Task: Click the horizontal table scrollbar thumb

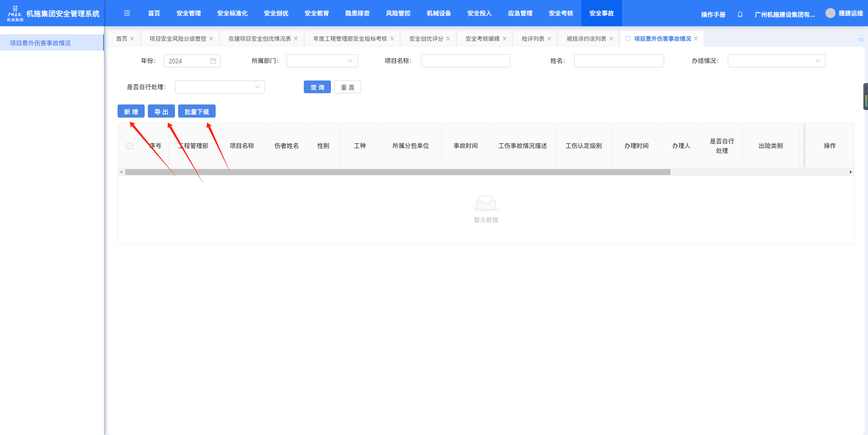Action: [x=397, y=172]
